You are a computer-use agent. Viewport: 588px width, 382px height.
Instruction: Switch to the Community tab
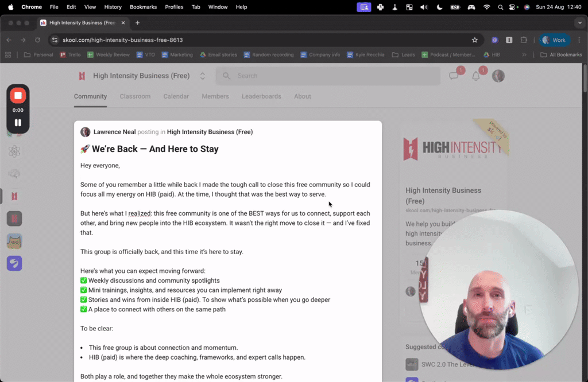pos(90,96)
